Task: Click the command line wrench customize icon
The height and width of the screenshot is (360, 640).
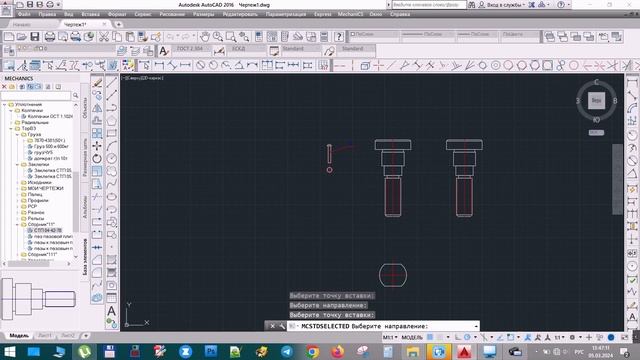Action: [x=282, y=326]
